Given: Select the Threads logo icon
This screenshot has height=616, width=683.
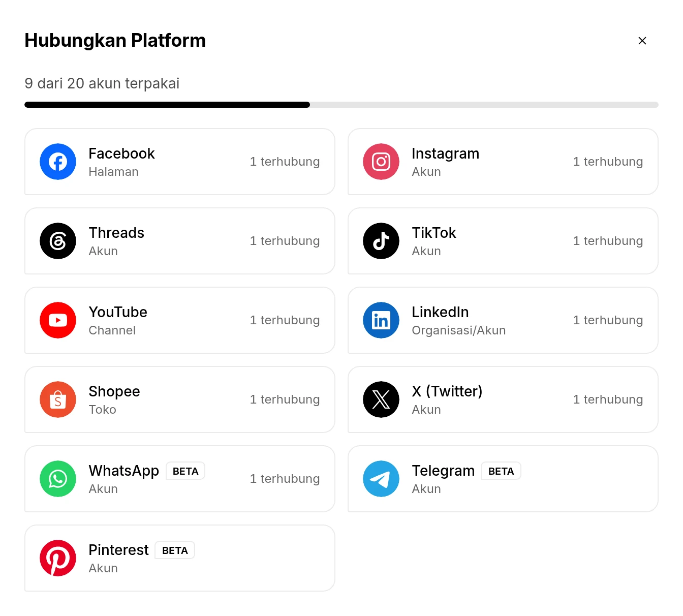Looking at the screenshot, I should (x=58, y=241).
